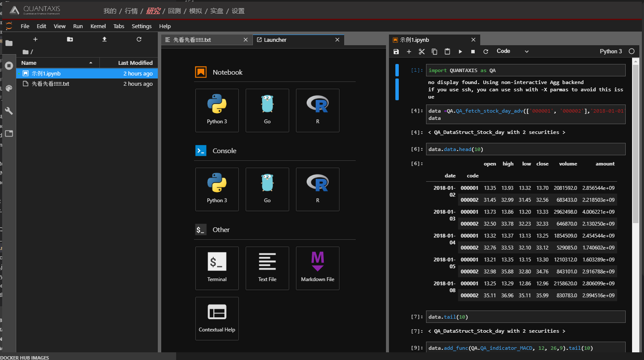Image resolution: width=644 pixels, height=360 pixels.
Task: Paste cells from clipboard
Action: click(x=447, y=52)
